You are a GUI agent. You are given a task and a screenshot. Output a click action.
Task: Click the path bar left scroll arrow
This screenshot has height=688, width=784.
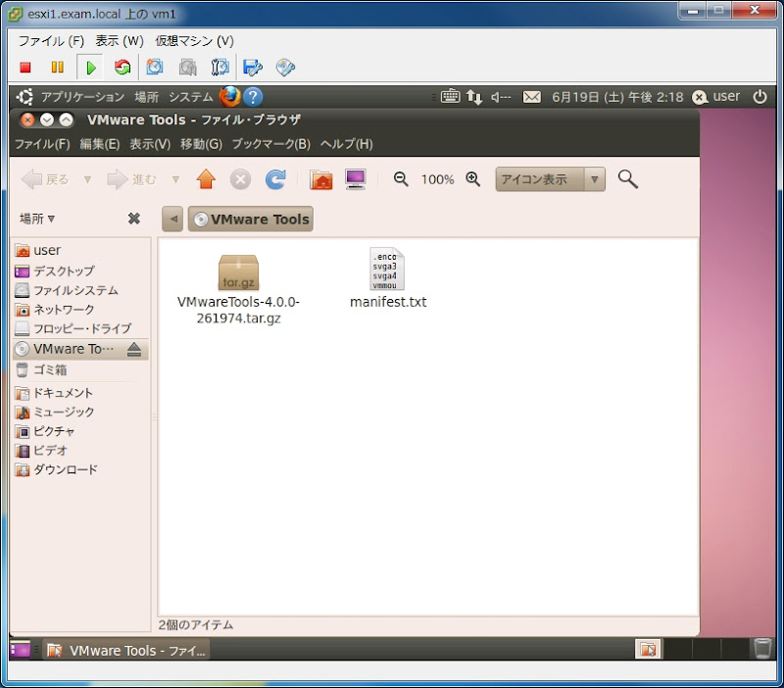[172, 219]
